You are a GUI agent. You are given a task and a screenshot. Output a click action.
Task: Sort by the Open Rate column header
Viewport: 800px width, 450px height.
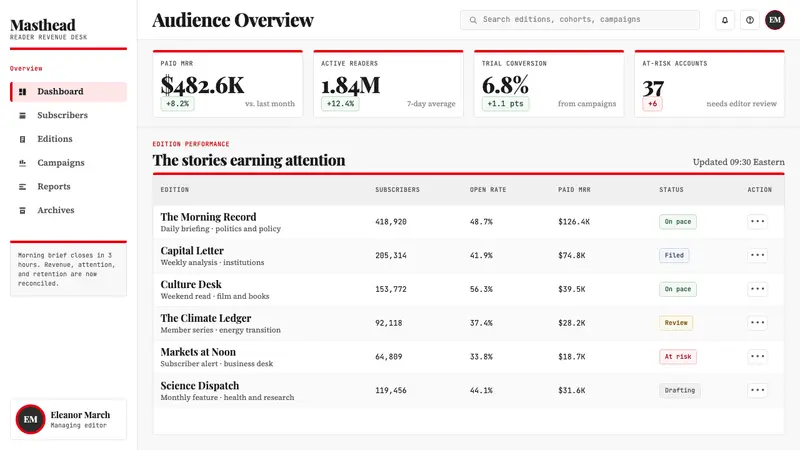[488, 189]
